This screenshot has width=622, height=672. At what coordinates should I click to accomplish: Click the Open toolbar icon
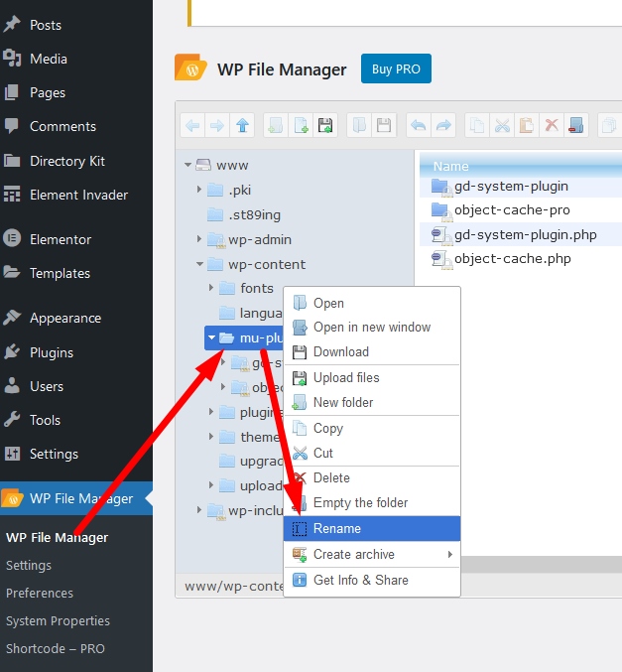[359, 126]
